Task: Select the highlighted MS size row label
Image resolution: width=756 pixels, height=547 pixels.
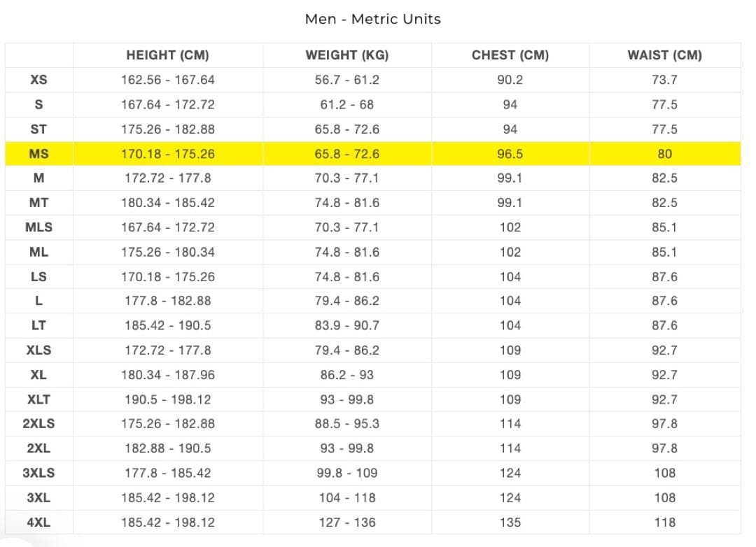Action: tap(38, 154)
